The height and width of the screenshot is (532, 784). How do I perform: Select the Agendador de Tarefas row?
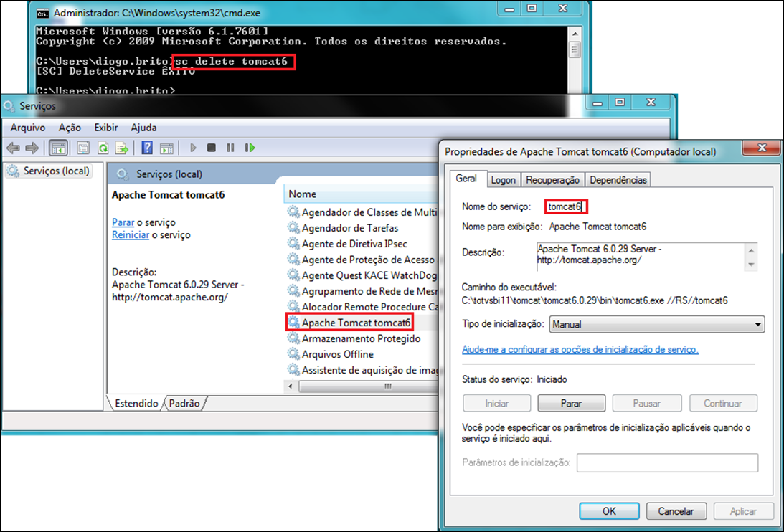click(x=362, y=227)
